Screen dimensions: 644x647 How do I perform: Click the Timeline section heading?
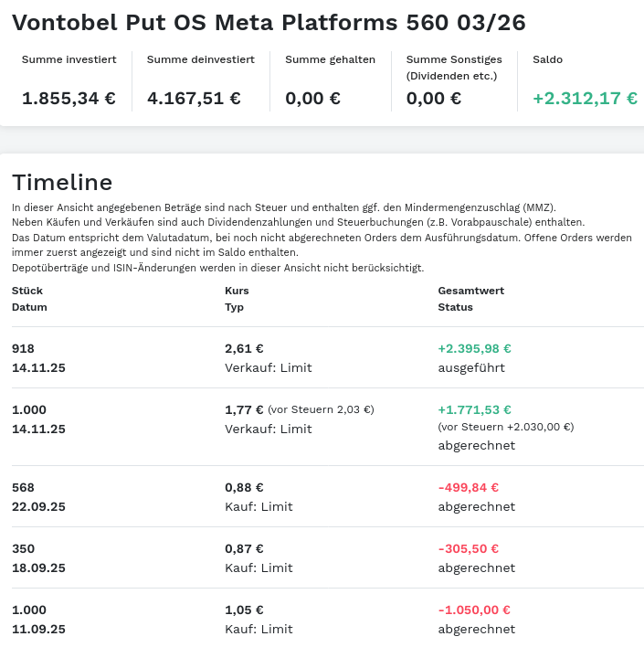62,182
